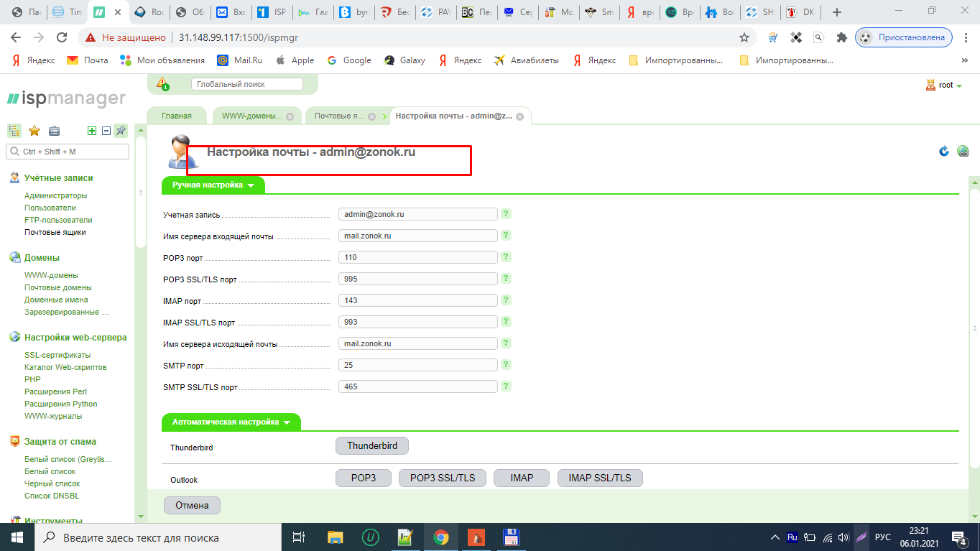The width and height of the screenshot is (980, 551).
Task: Open the shopping cart browser extension
Action: tap(773, 37)
